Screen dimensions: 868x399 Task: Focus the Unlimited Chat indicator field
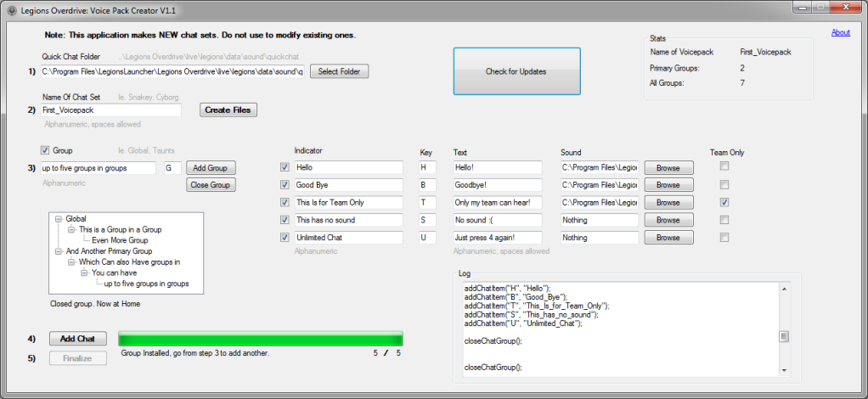coord(349,238)
